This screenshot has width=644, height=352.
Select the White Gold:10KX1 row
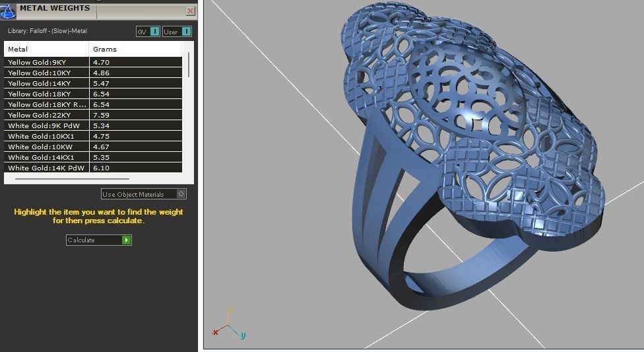(x=93, y=137)
